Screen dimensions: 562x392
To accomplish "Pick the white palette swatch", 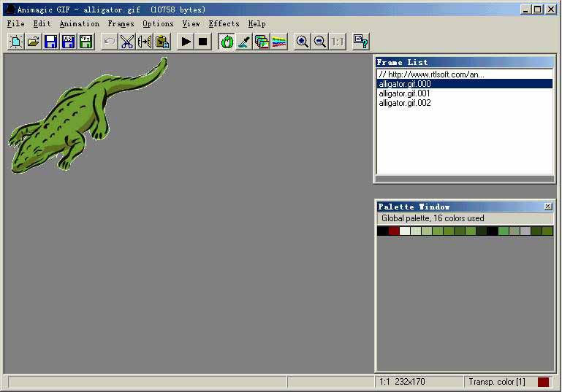I will [x=405, y=231].
